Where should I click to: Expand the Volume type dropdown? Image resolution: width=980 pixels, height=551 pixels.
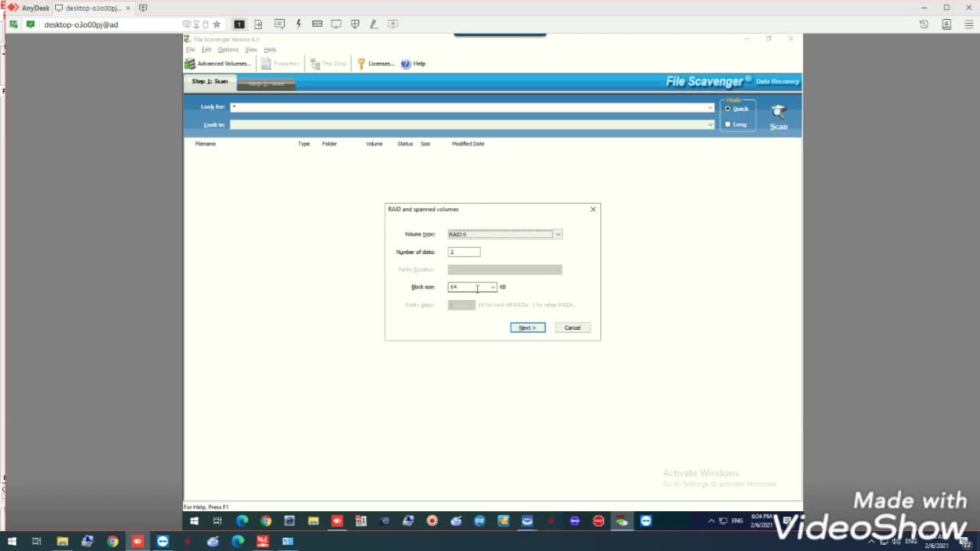click(558, 234)
